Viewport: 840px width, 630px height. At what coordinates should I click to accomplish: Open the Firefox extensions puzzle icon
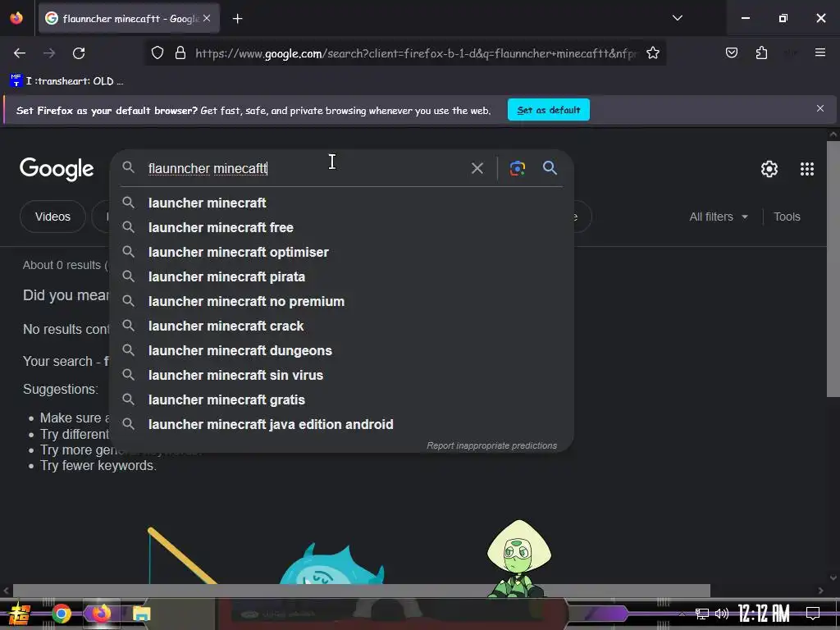click(761, 52)
